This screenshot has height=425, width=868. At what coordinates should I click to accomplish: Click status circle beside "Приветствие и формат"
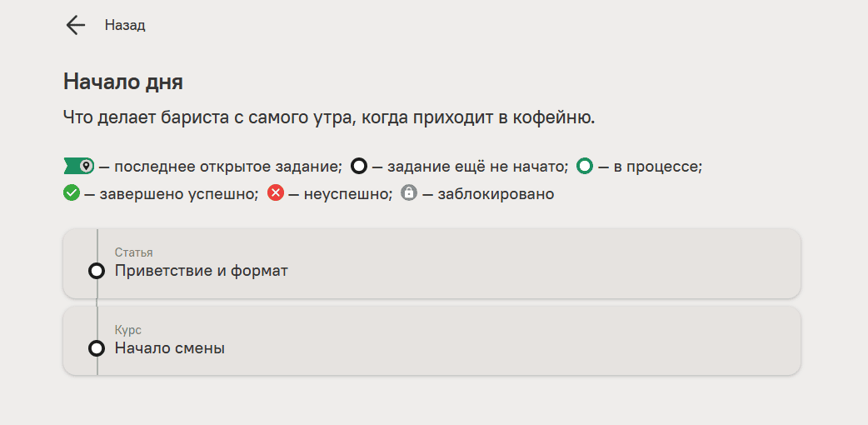[x=97, y=271]
